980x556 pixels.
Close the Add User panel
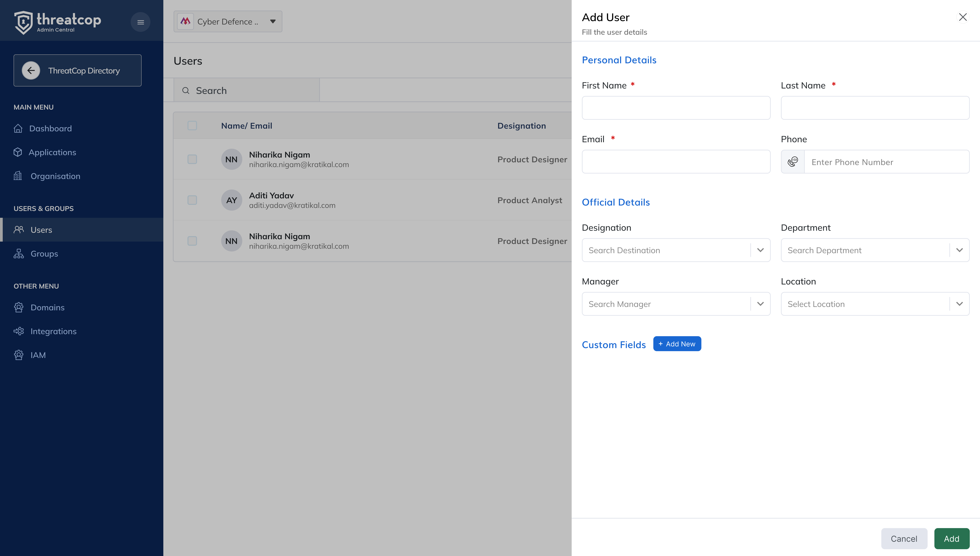tap(963, 17)
